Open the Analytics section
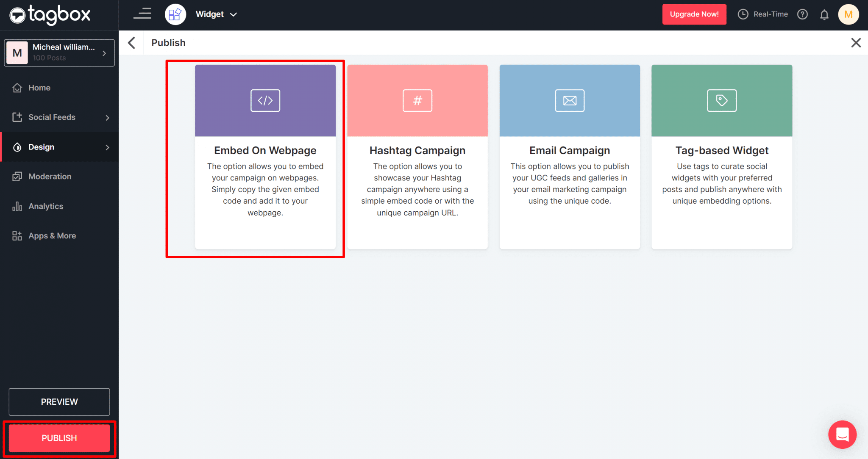Image resolution: width=868 pixels, height=459 pixels. point(45,206)
